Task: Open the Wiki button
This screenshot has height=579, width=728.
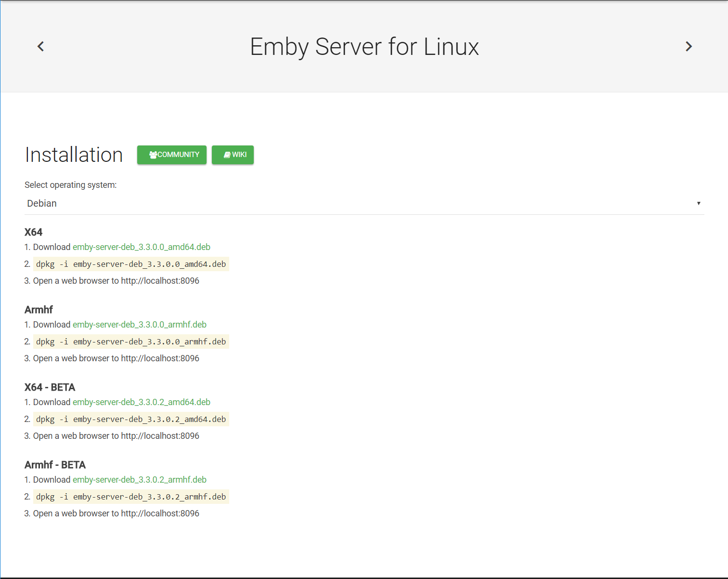Action: [x=233, y=155]
